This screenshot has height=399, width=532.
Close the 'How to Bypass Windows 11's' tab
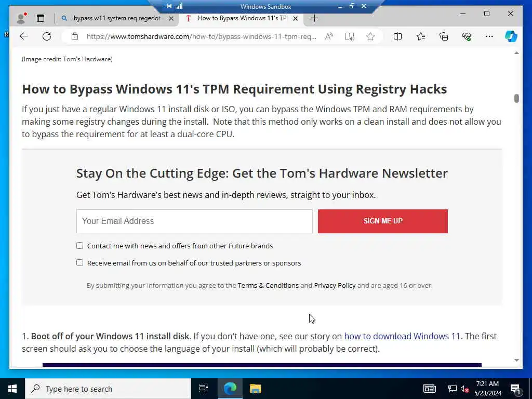[295, 18]
